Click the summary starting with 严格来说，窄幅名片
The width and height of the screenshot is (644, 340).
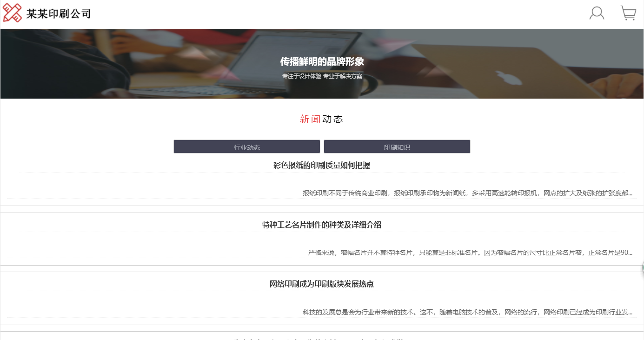[x=470, y=253]
